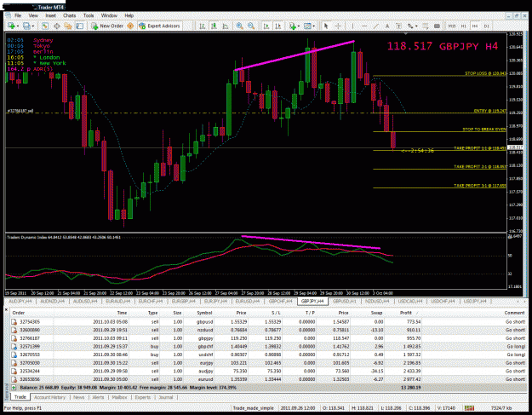The height and width of the screenshot is (415, 532).
Task: Open the Arrows objects icon
Action: point(410,26)
